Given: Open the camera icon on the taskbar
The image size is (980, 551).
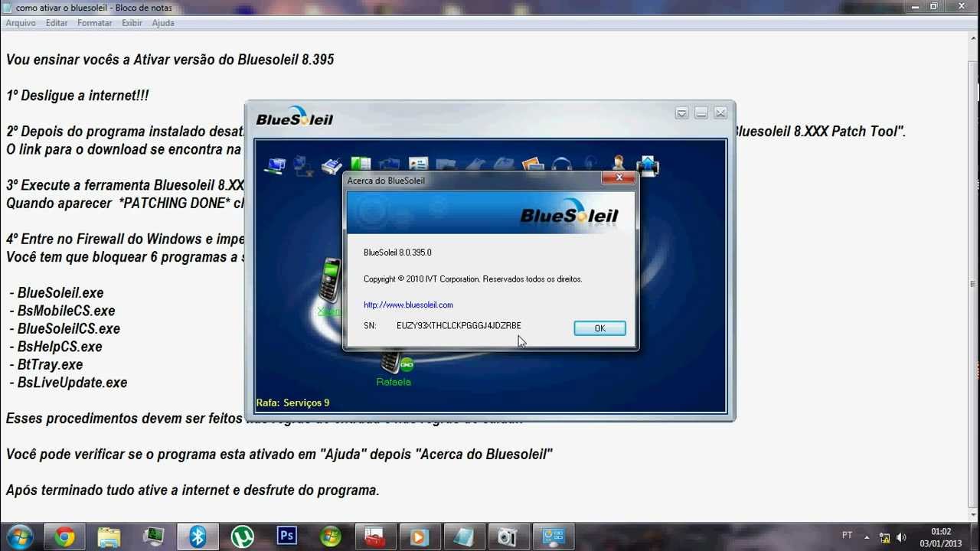Looking at the screenshot, I should 508,536.
